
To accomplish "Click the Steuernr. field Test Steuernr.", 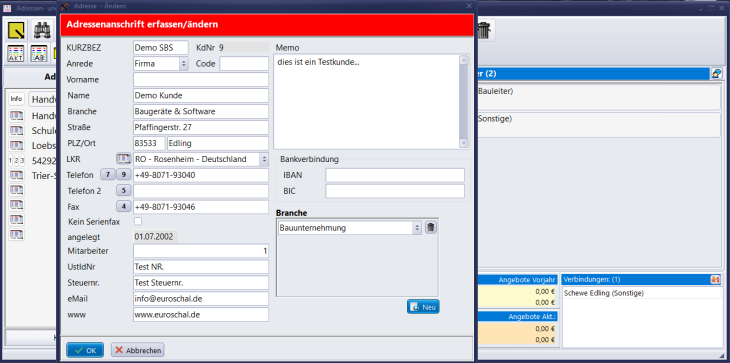I will tap(201, 283).
